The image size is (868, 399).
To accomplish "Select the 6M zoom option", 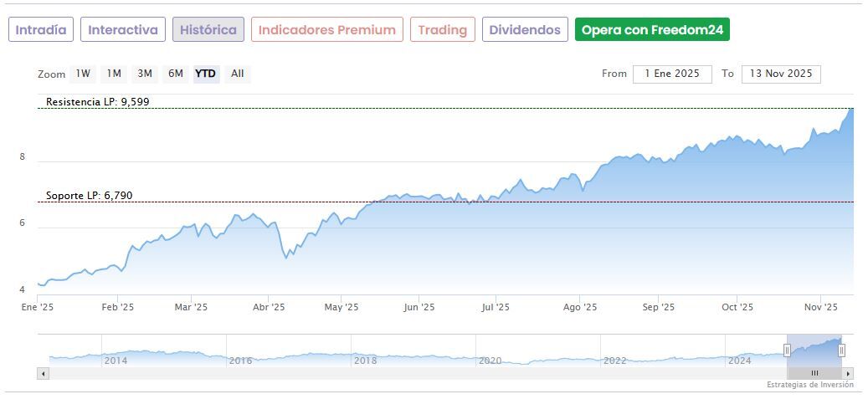I will (x=175, y=74).
